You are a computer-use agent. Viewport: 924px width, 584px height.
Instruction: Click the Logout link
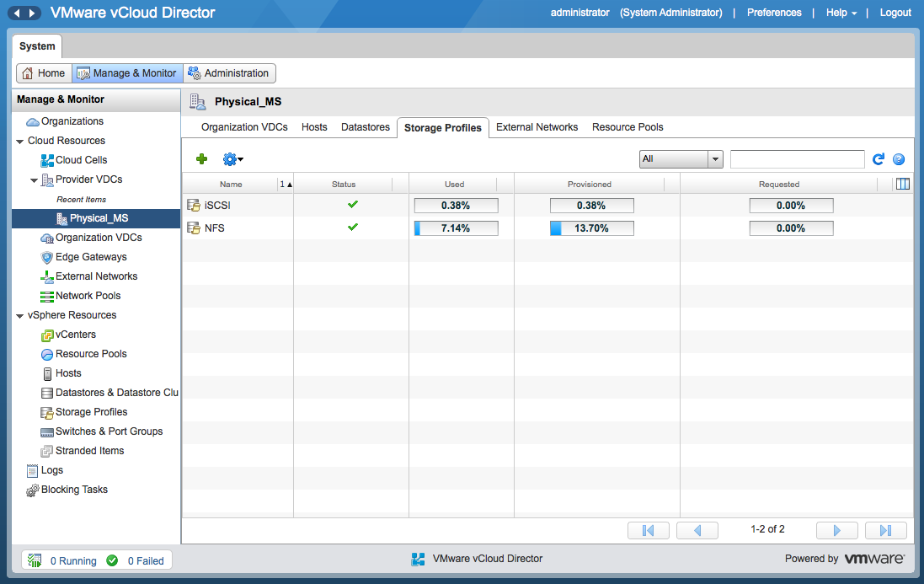(895, 13)
